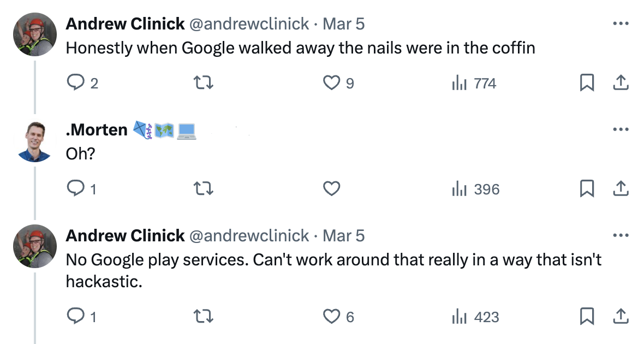644x344 pixels.
Task: Open the Mar 5 timestamp on last tweet
Action: (x=343, y=236)
